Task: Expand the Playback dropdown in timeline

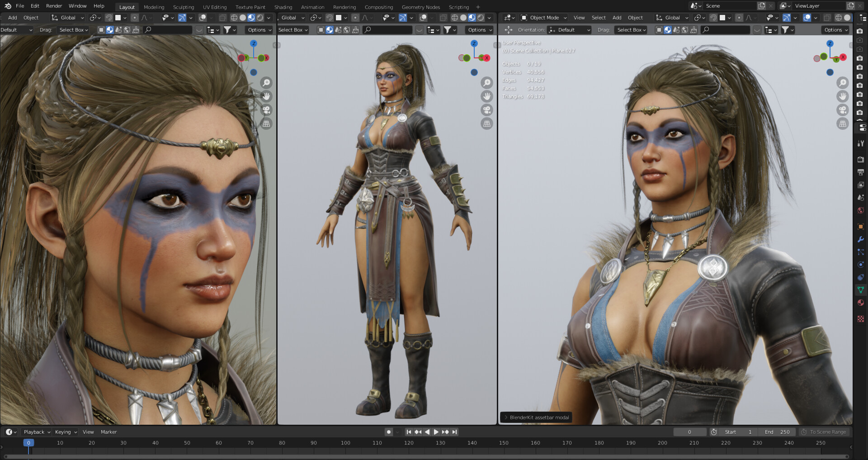Action: coord(37,432)
